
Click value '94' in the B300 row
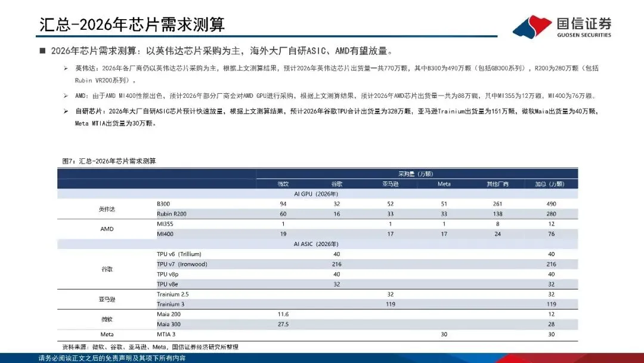tap(283, 204)
